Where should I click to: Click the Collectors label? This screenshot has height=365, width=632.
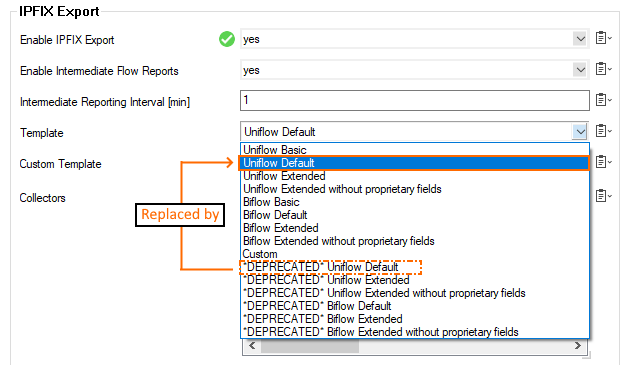point(42,198)
